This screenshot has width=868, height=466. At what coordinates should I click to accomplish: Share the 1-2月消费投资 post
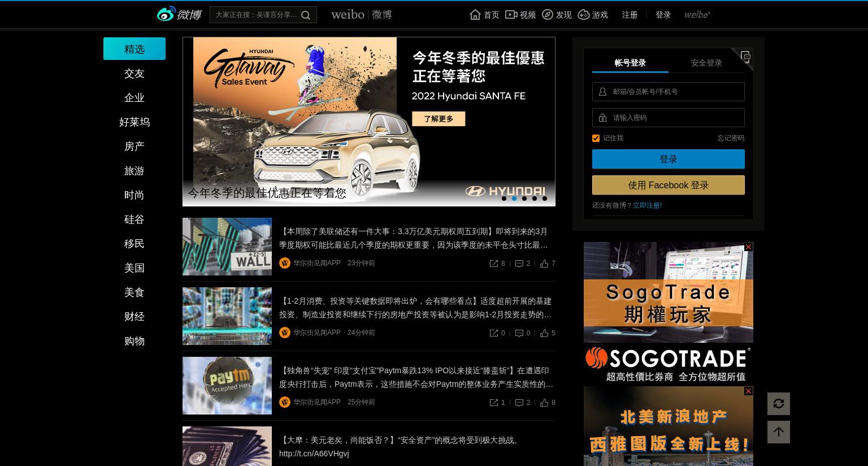pos(497,333)
